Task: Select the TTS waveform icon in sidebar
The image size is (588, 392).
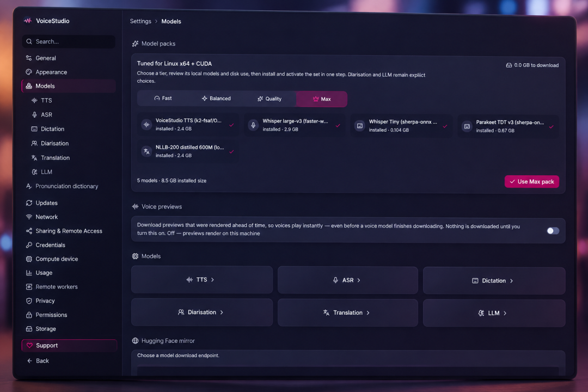Action: [x=34, y=100]
